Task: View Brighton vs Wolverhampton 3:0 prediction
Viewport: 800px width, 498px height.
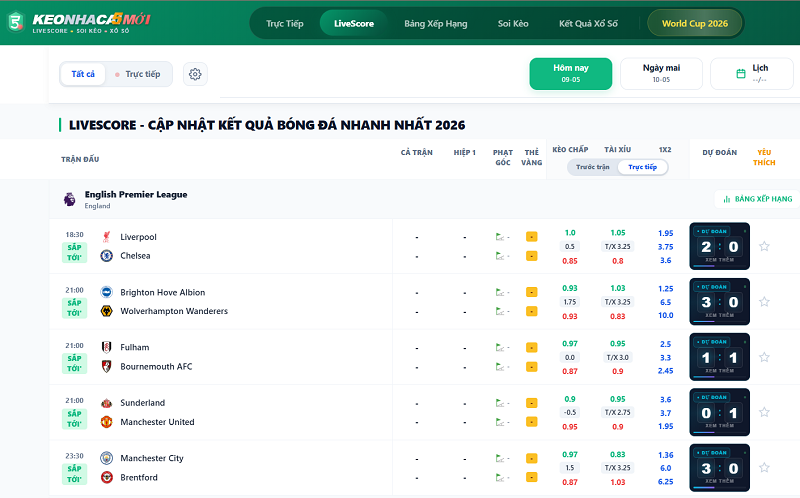Action: coord(719,302)
